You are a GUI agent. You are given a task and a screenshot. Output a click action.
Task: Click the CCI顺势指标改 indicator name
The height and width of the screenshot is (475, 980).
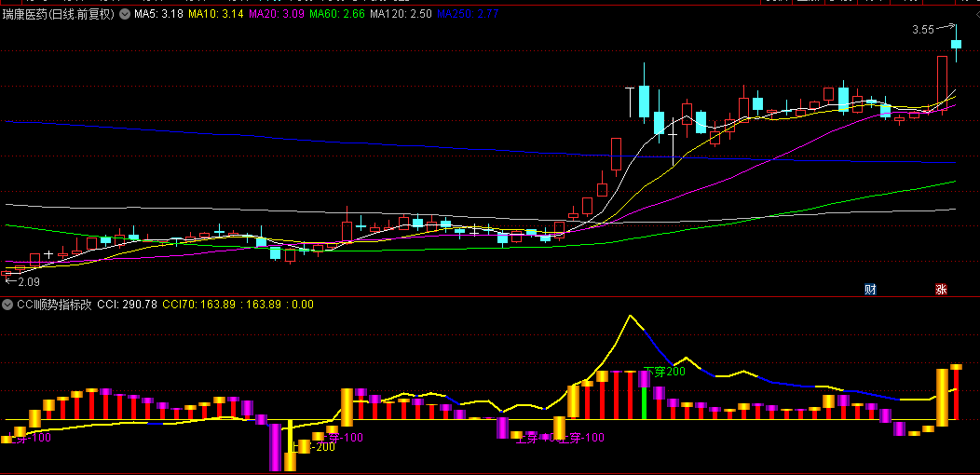54,305
